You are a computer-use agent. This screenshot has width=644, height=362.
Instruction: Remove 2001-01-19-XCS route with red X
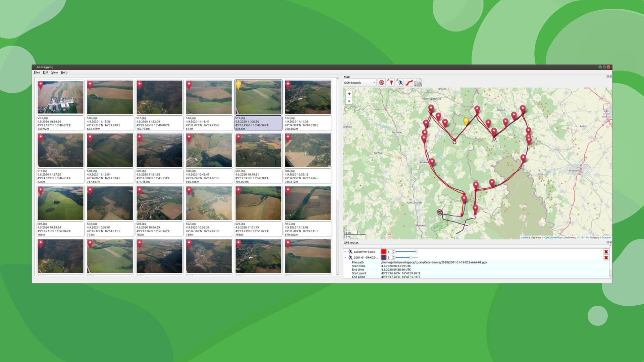606,258
